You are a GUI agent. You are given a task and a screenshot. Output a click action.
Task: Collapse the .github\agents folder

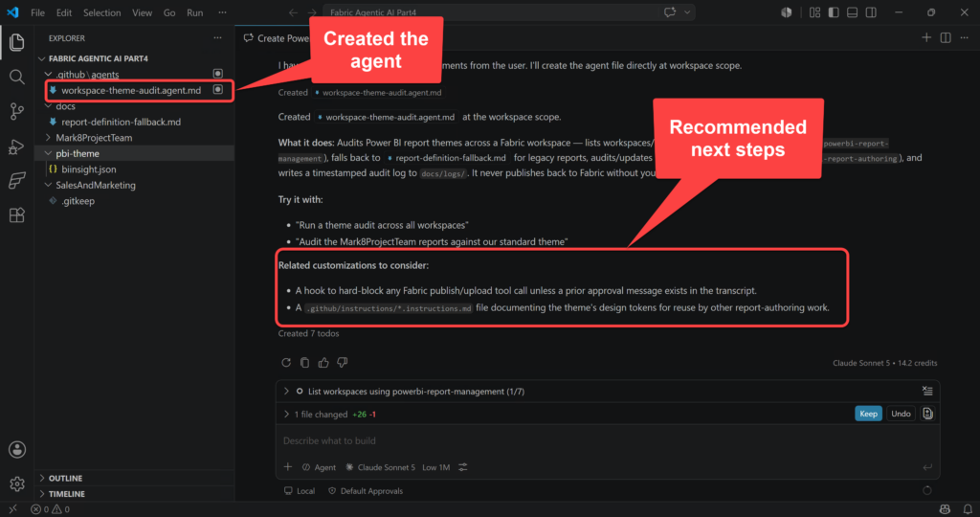point(48,75)
